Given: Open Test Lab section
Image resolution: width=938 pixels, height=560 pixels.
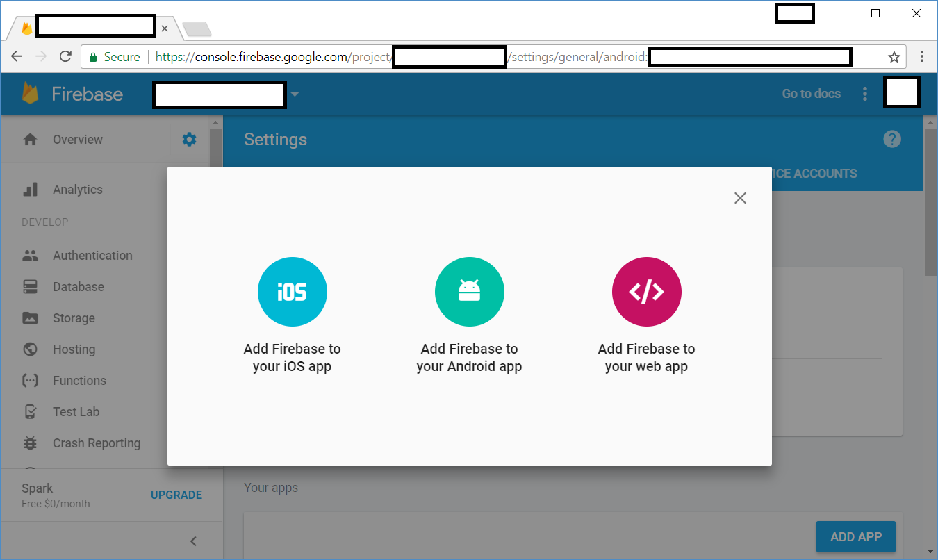Looking at the screenshot, I should pyautogui.click(x=76, y=412).
